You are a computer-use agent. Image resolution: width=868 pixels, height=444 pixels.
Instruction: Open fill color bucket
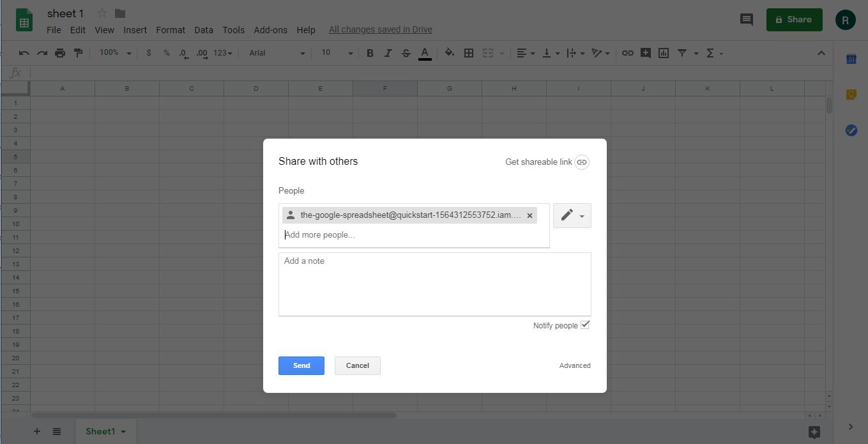[450, 53]
